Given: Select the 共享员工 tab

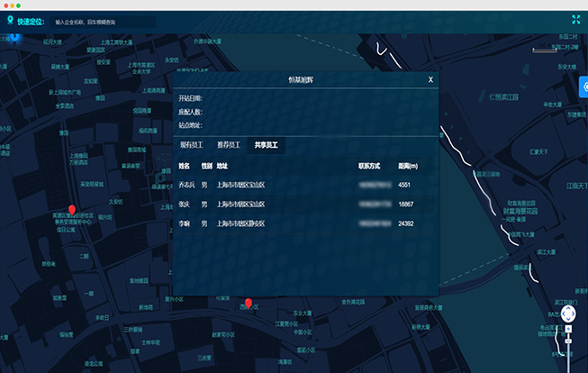Looking at the screenshot, I should [266, 144].
